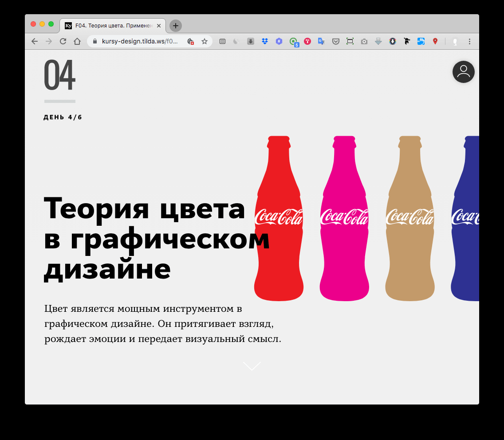This screenshot has height=440, width=504.
Task: Open a new browser tab
Action: click(x=176, y=26)
